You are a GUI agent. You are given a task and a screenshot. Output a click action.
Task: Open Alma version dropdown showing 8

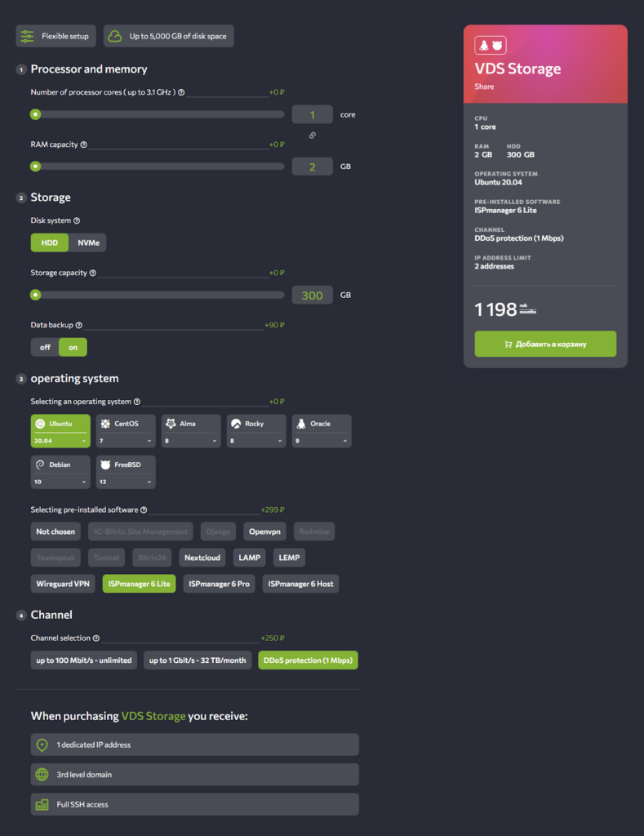[191, 441]
